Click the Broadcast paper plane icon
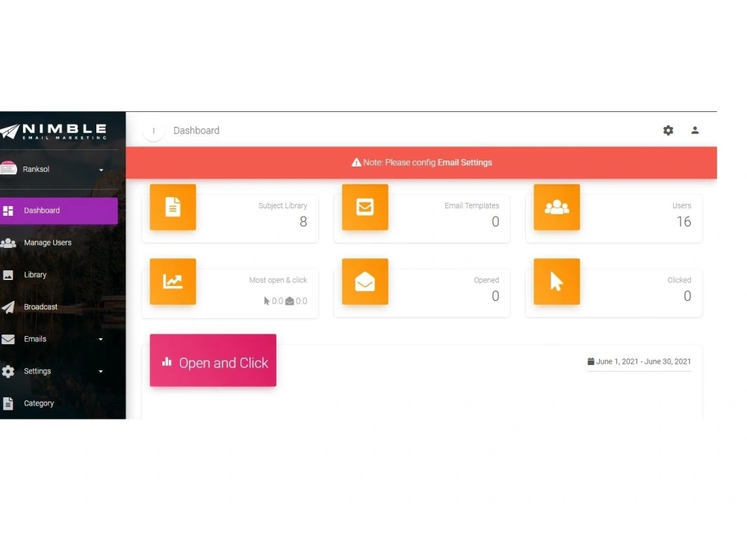Screen dimensions: 747x560 click(8, 307)
